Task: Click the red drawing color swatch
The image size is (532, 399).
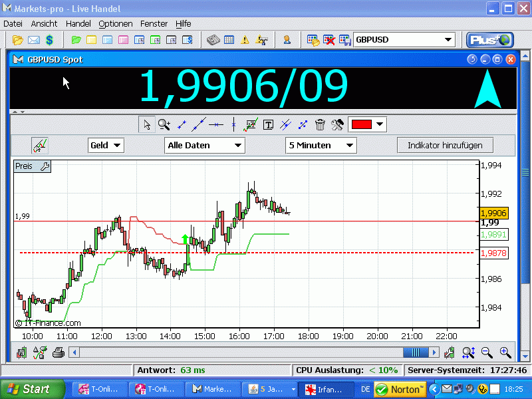Action: point(362,124)
